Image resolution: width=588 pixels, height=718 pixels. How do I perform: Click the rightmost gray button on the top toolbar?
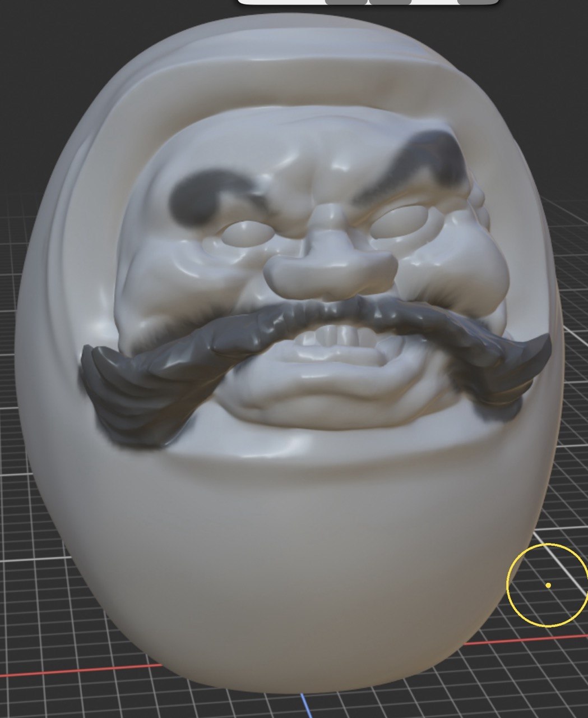pos(476,4)
